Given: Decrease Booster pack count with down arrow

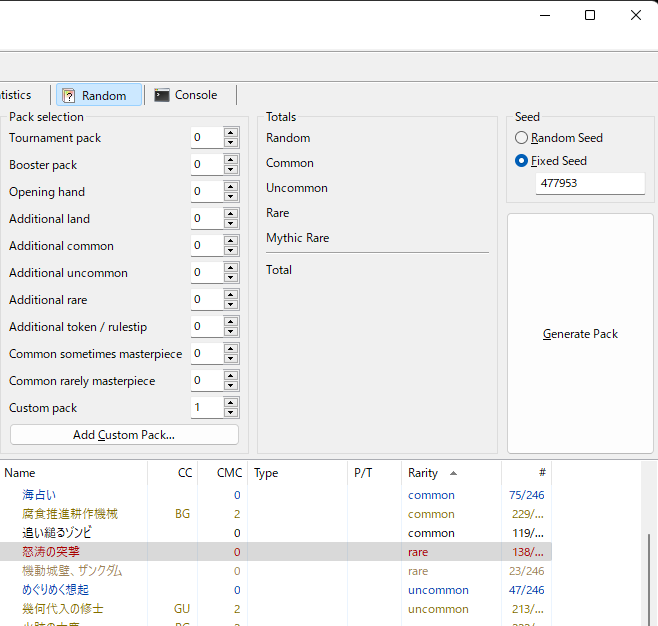Looking at the screenshot, I should 231,169.
